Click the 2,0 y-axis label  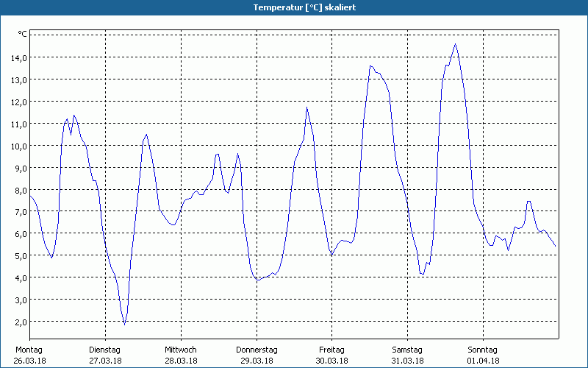tap(21, 322)
